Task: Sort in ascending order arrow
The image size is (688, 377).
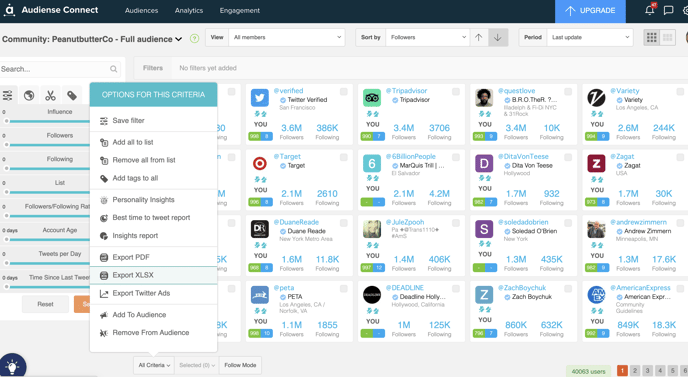Action: pos(479,37)
